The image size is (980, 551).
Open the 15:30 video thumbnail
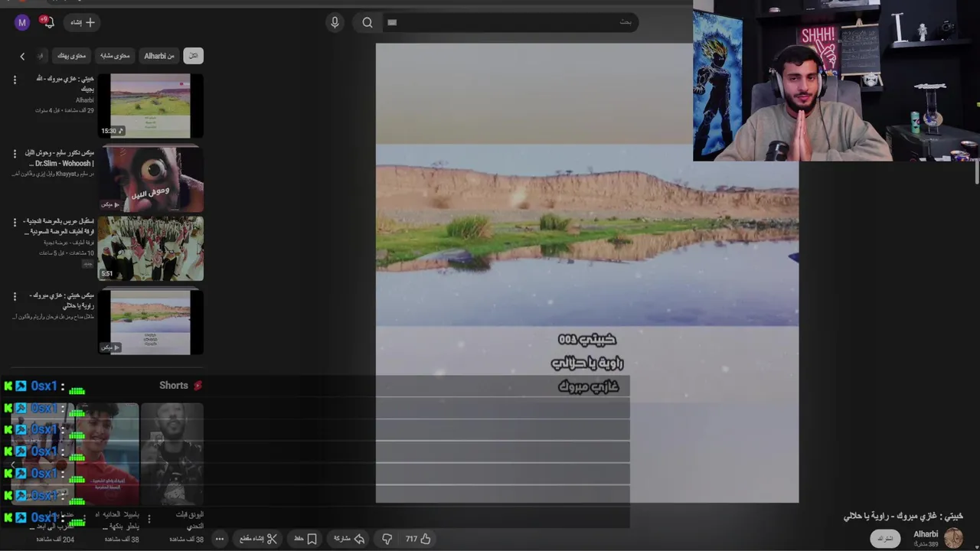point(151,106)
